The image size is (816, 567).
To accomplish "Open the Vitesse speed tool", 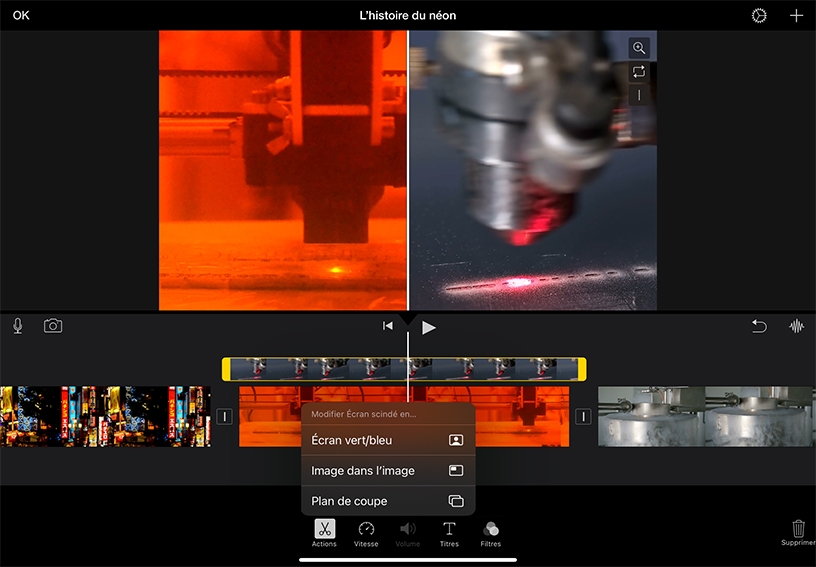I will [366, 533].
